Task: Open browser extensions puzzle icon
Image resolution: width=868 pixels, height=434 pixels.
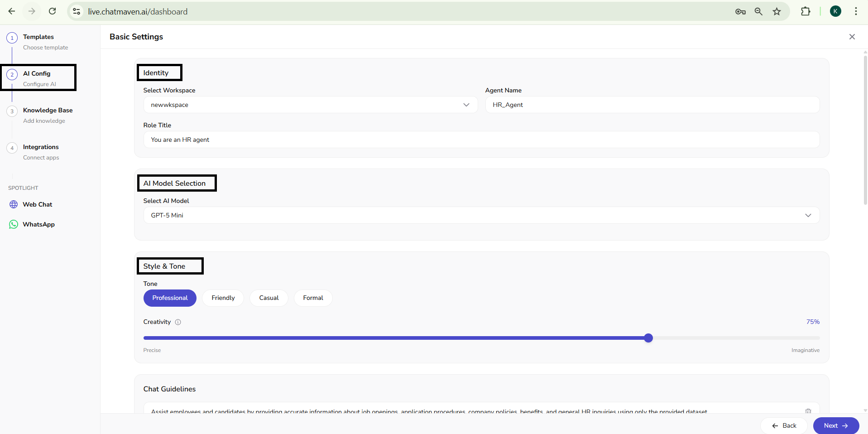Action: tap(806, 12)
